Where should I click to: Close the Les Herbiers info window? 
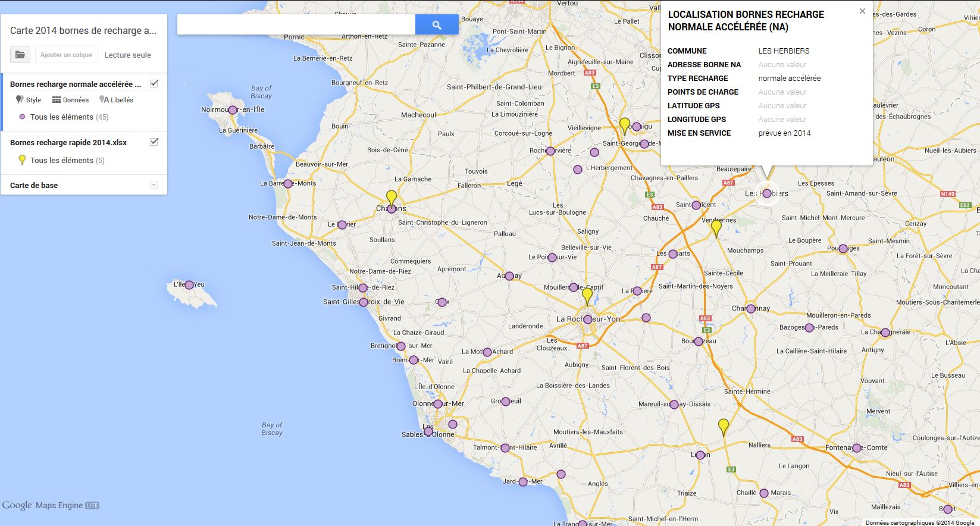[862, 11]
